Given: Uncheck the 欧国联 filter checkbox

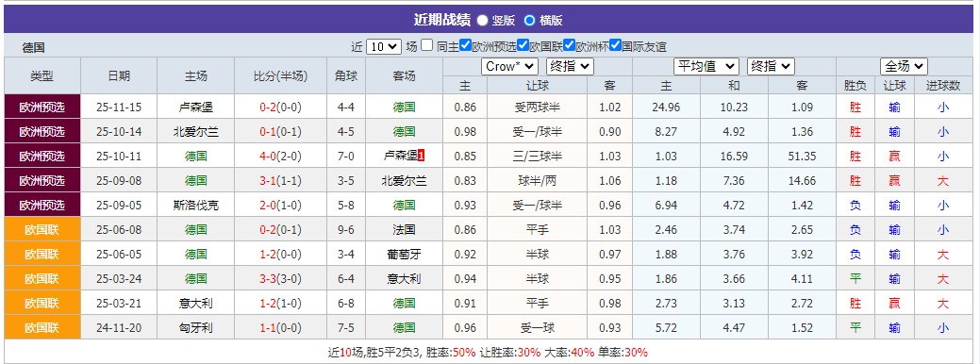Looking at the screenshot, I should (523, 45).
